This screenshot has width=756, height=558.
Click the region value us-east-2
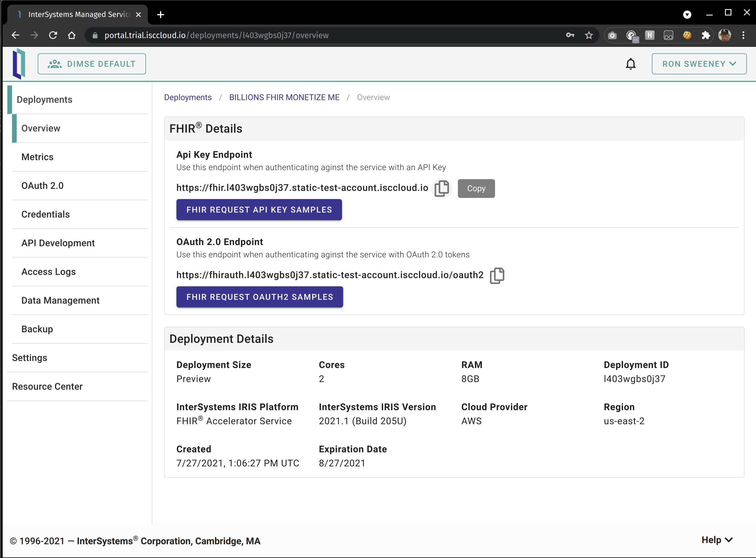624,421
